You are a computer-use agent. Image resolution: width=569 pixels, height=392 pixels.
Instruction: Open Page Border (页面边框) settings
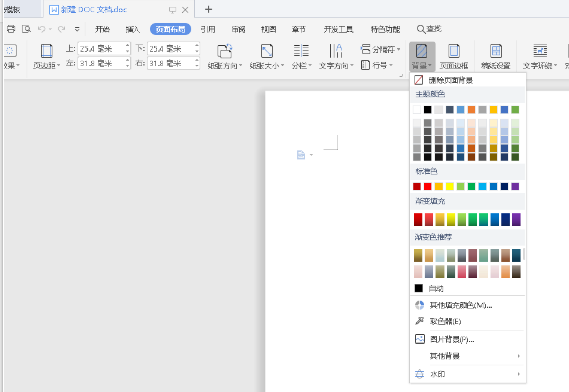pos(454,51)
